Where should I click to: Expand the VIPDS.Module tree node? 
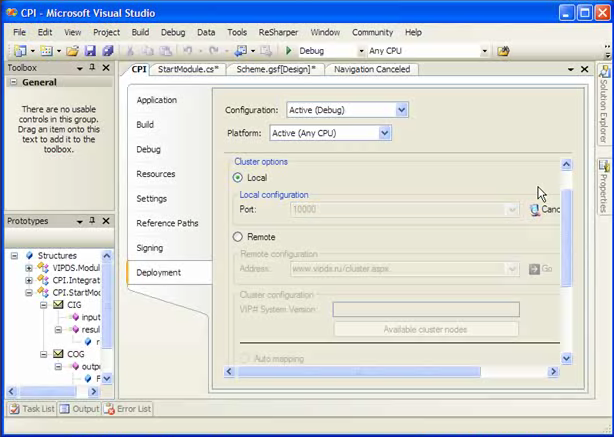tap(28, 268)
